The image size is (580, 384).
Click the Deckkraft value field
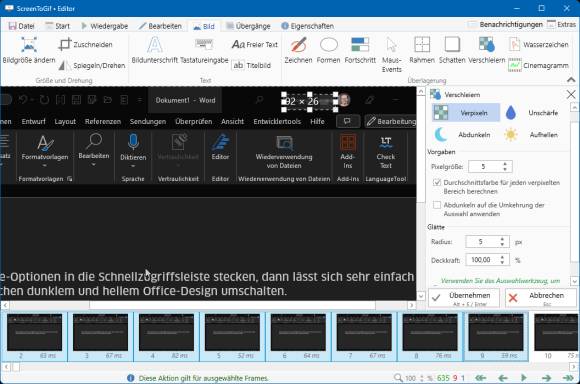[x=482, y=260]
